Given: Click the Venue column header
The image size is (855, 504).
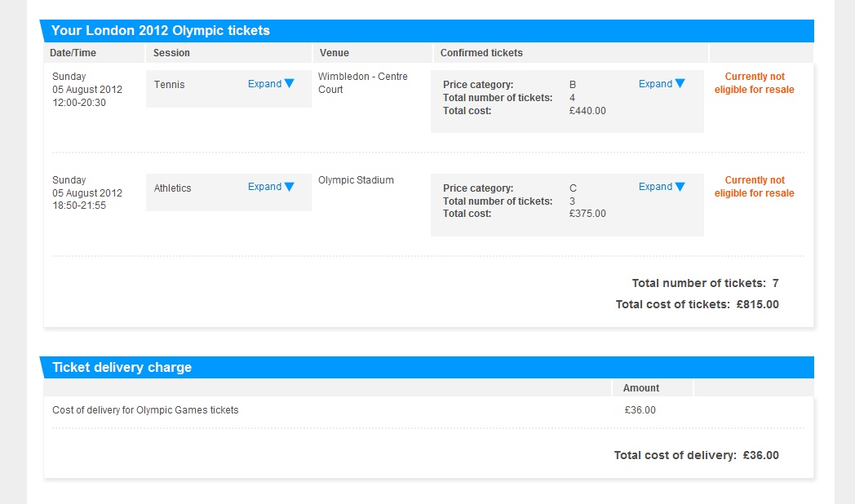Looking at the screenshot, I should click(x=334, y=53).
